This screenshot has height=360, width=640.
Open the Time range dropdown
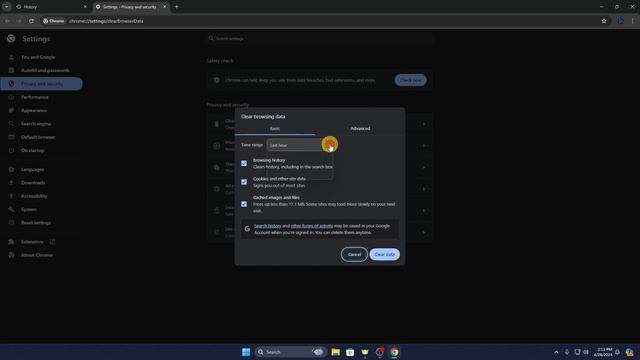click(300, 145)
